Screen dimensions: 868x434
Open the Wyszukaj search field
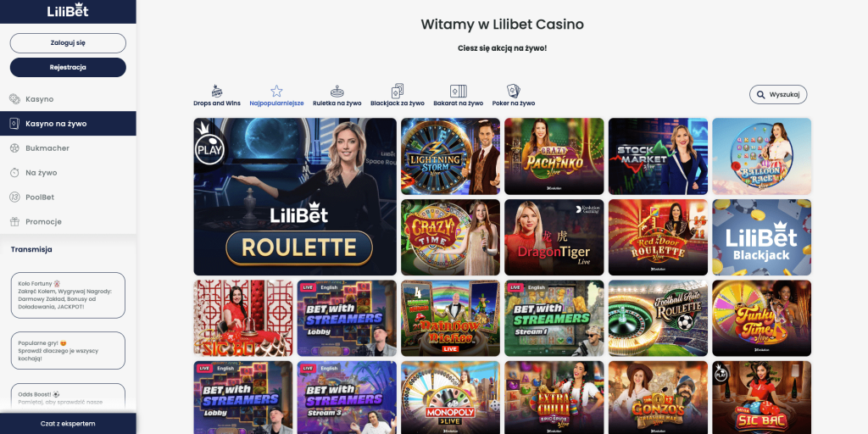[x=778, y=95]
